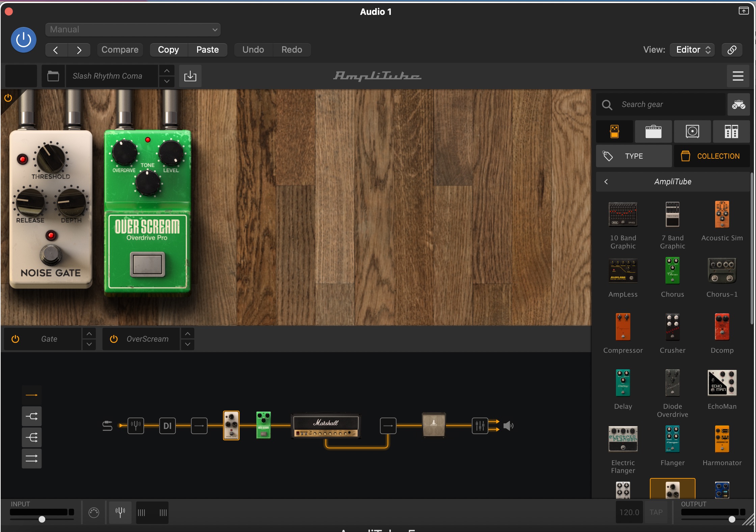
Task: Select the parallel signal routing option
Action: coord(32,458)
